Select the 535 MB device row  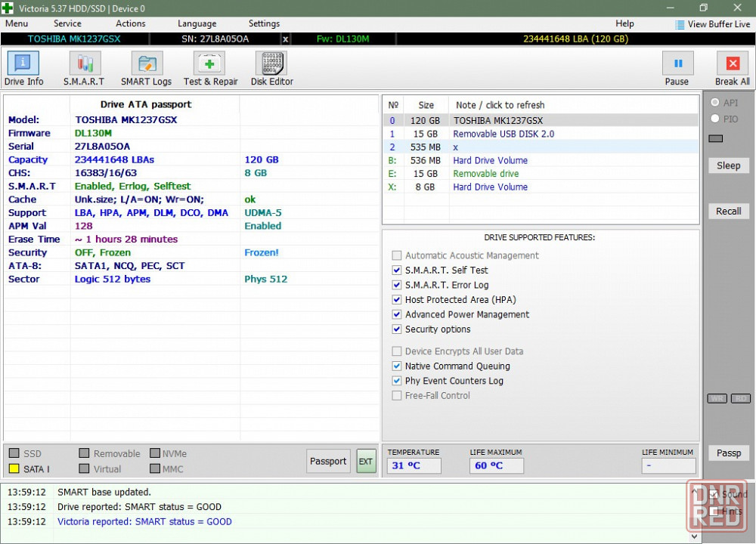541,147
